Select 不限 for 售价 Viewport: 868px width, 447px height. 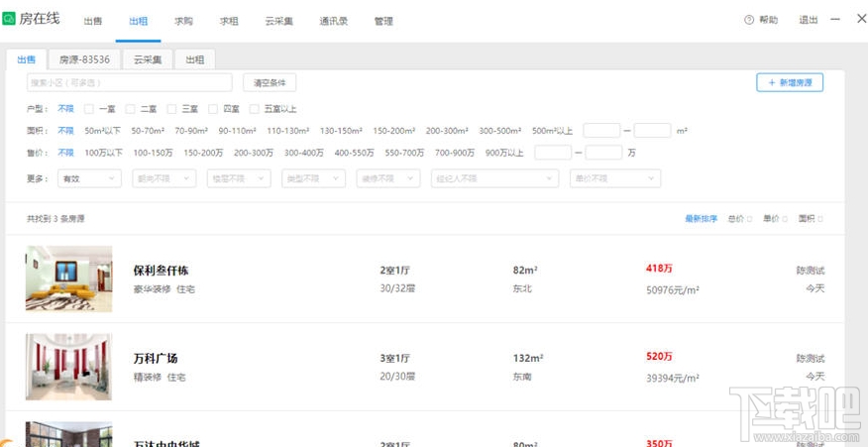point(65,153)
